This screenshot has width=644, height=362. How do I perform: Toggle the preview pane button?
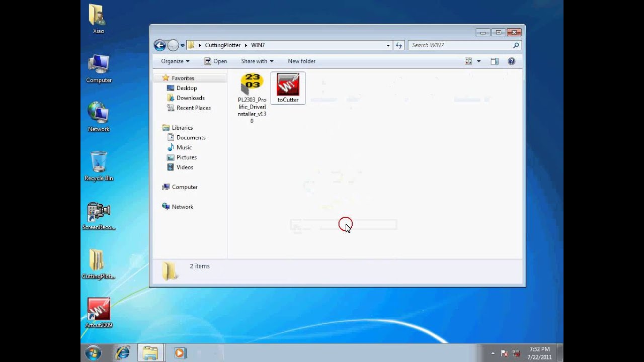[x=495, y=61]
